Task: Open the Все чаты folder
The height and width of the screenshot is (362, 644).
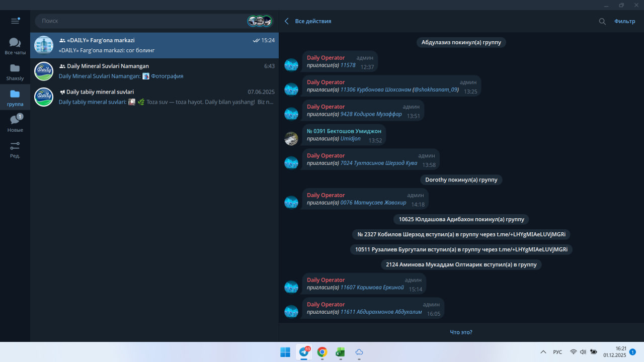Action: (x=15, y=46)
